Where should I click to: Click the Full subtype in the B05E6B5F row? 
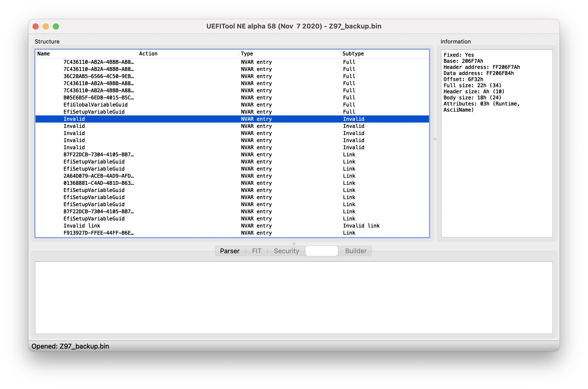pyautogui.click(x=349, y=98)
